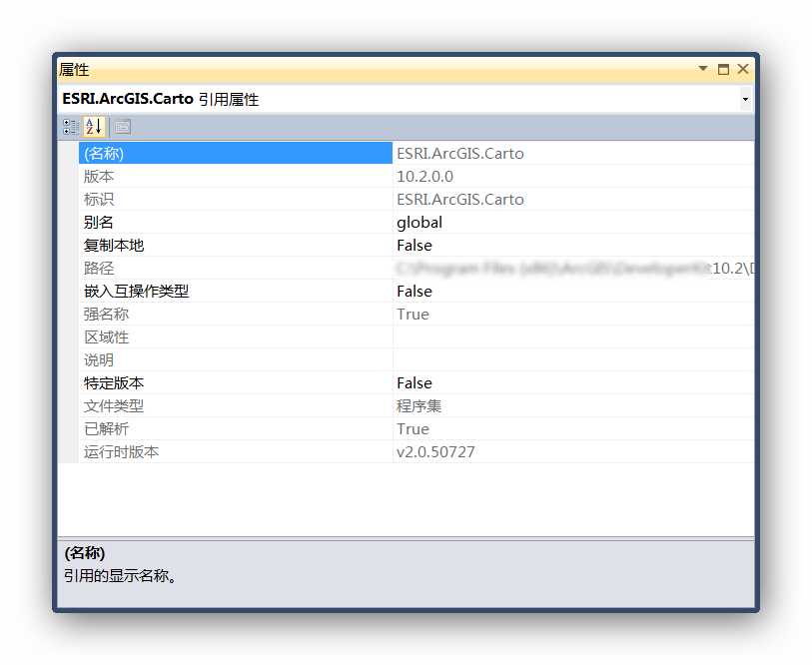The height and width of the screenshot is (665, 812).
Task: Click the False value of 嵌入互操作类型
Action: 413,292
